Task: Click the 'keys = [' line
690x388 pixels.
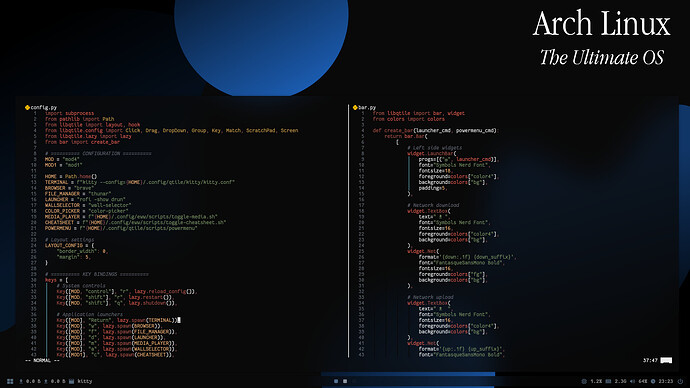Action: pos(56,280)
